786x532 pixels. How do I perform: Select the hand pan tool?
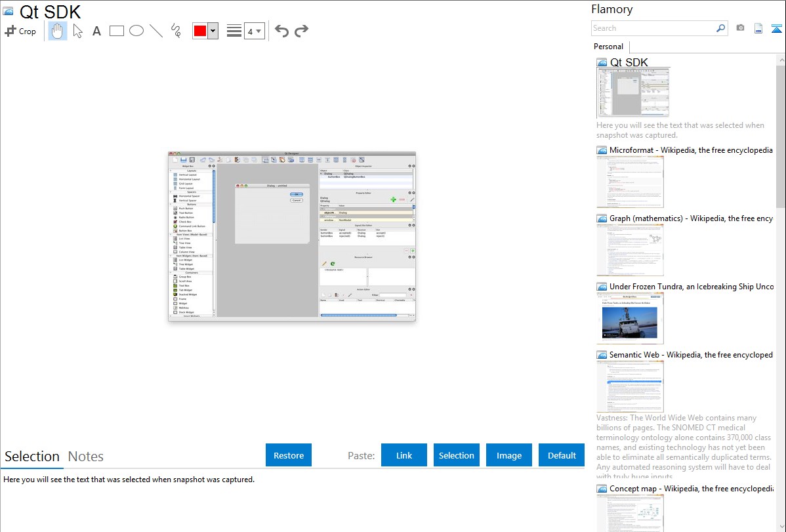[57, 31]
